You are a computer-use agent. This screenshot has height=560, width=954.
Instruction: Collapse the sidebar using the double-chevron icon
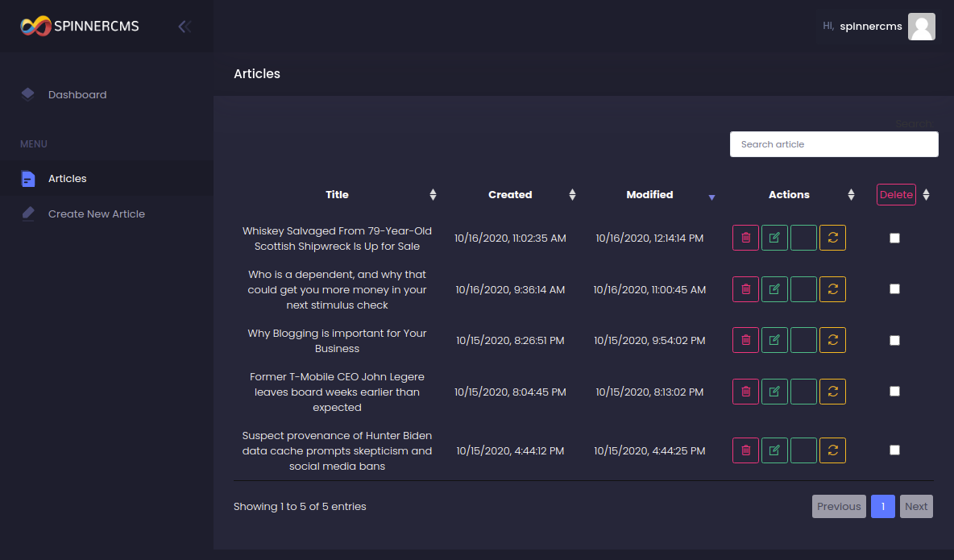click(185, 27)
